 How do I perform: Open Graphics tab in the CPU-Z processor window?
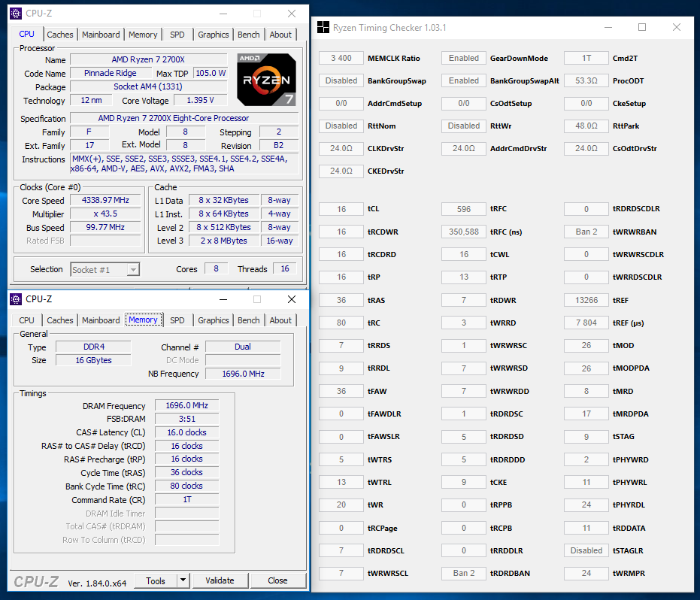pos(214,35)
